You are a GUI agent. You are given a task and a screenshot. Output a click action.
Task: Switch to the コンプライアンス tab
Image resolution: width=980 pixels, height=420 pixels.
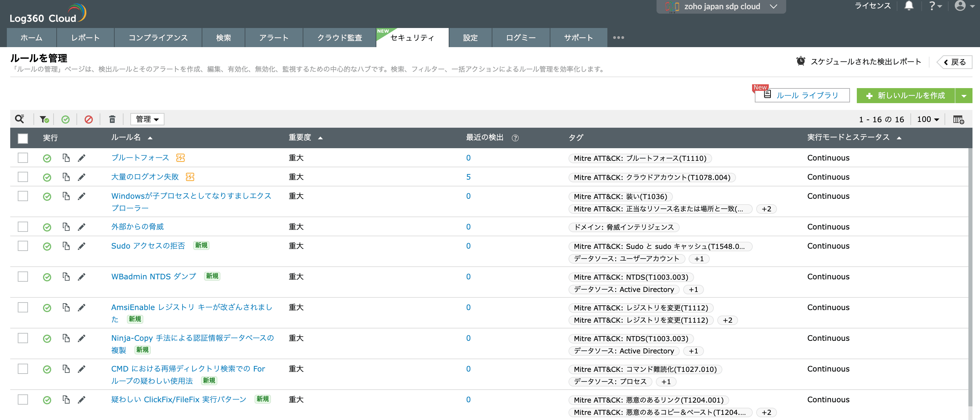158,38
